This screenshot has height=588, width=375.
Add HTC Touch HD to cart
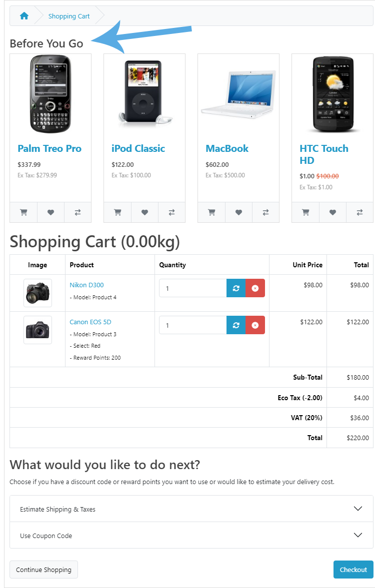(305, 212)
